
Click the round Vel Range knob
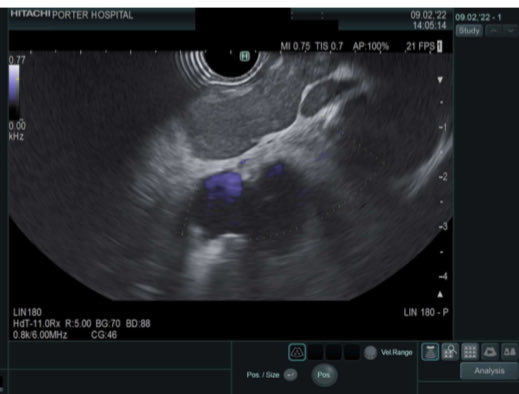coord(370,353)
